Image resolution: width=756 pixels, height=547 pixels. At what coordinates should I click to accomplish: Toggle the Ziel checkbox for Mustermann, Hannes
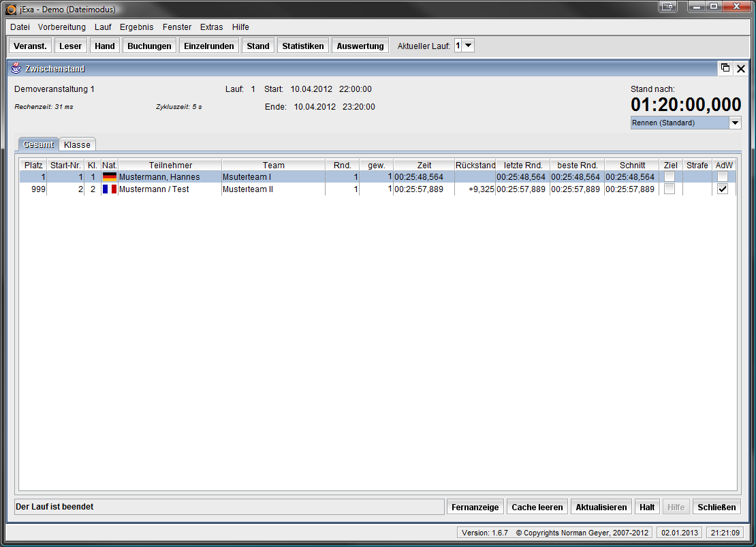coord(670,177)
